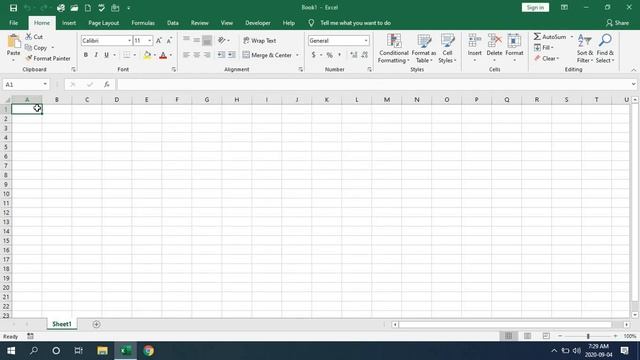This screenshot has height=360, width=640.
Task: Select the Sheet1 tab
Action: click(62, 324)
